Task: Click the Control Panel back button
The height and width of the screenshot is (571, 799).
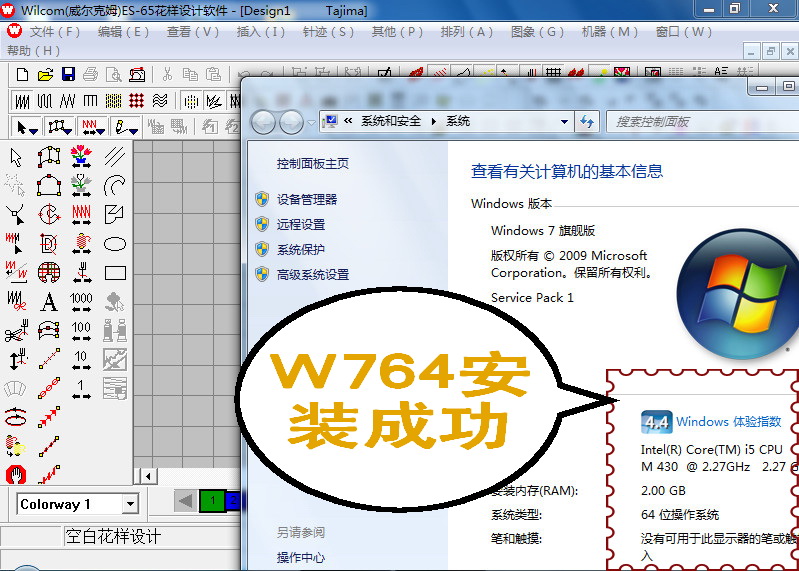Action: click(x=263, y=122)
